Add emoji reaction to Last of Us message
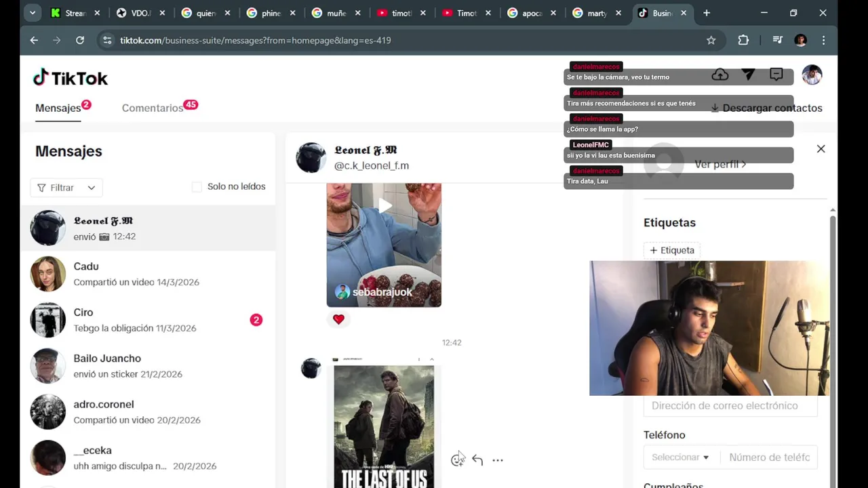 [x=458, y=460]
